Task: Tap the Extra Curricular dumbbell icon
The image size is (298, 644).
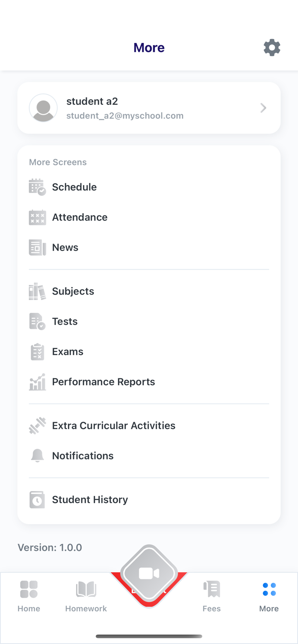Action: click(37, 426)
